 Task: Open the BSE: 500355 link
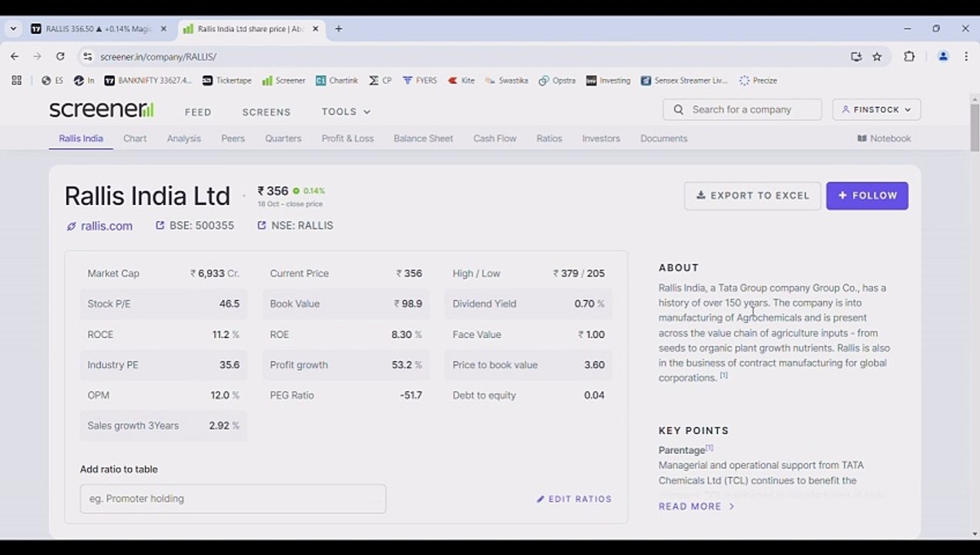pos(195,225)
